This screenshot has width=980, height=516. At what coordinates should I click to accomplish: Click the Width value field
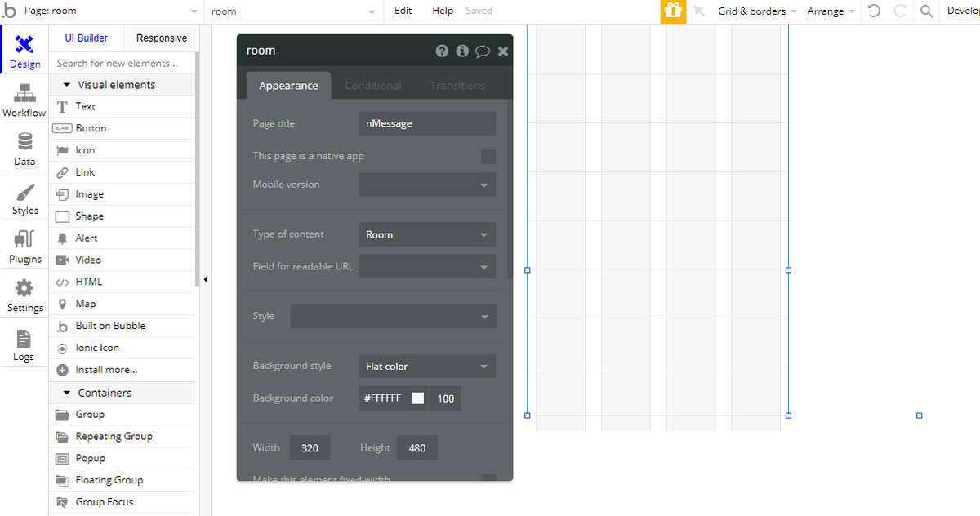(310, 447)
